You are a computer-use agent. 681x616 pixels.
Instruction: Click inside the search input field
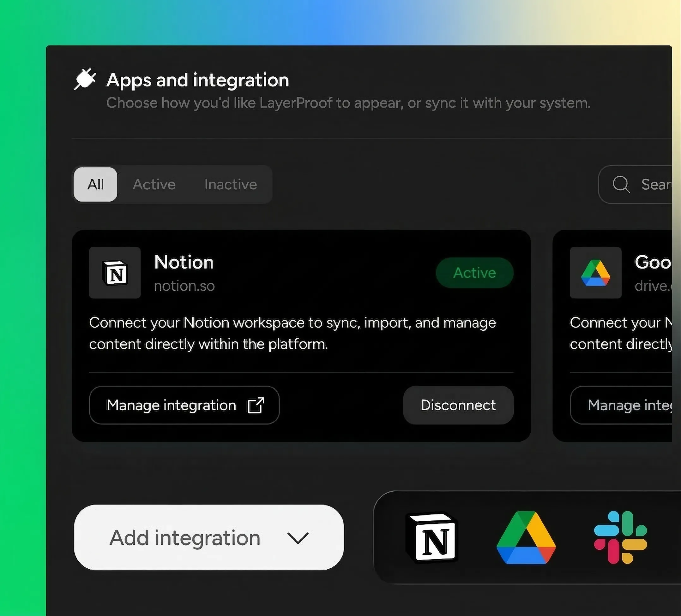pos(655,184)
